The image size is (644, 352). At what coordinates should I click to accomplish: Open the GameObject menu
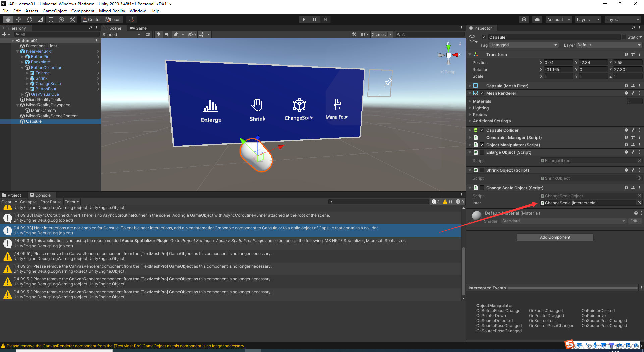pyautogui.click(x=55, y=11)
